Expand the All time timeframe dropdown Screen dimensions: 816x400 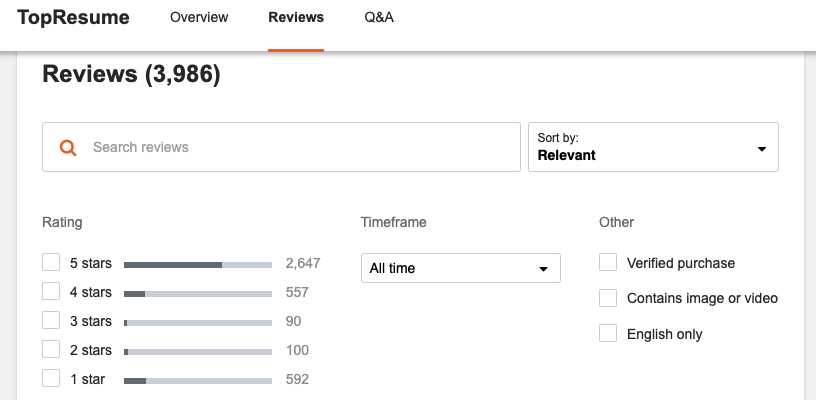point(461,268)
